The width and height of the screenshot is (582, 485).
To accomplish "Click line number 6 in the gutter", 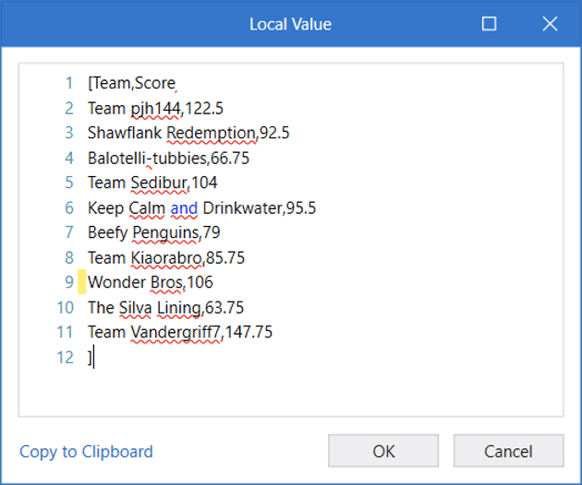I will coord(69,208).
